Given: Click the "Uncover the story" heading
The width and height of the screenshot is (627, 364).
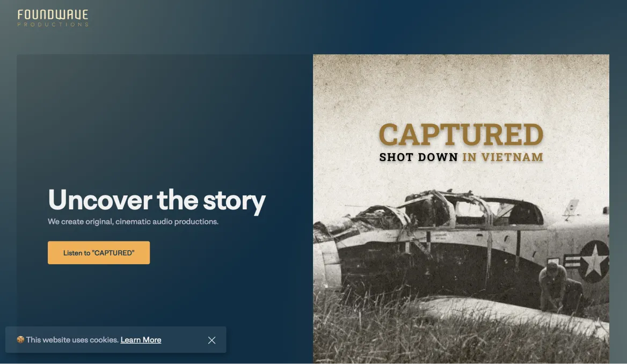Looking at the screenshot, I should (x=156, y=200).
